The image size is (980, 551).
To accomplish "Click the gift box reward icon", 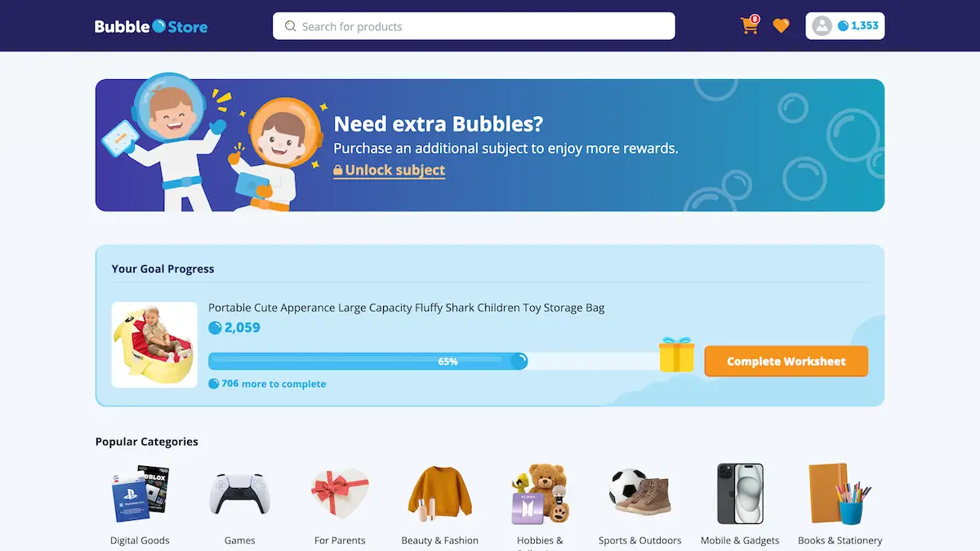I will tap(677, 354).
